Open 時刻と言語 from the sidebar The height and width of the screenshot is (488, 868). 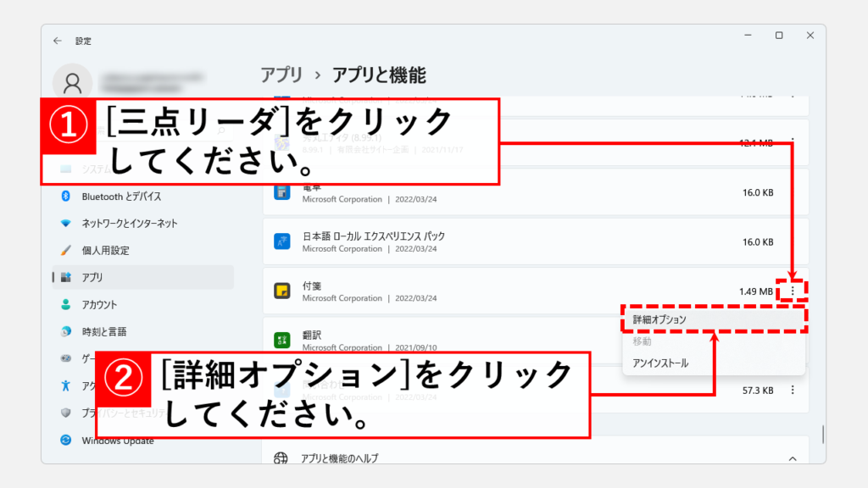tap(103, 332)
